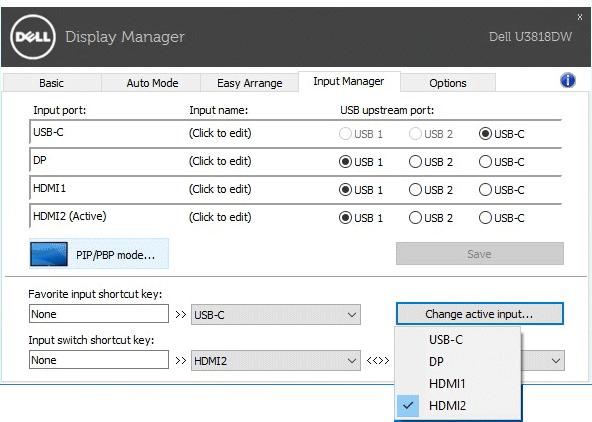Image resolution: width=592 pixels, height=422 pixels.
Task: Click the favorite input shortcut key field
Action: 99,314
